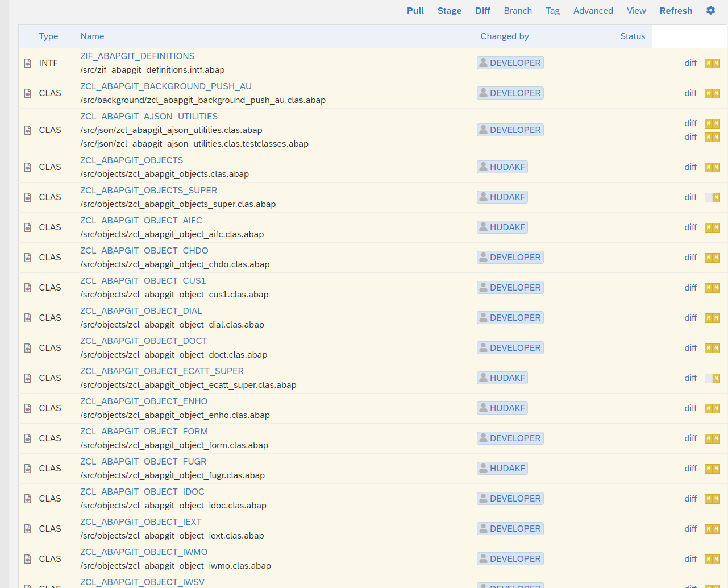
Task: Click the CLAS file icon beside ZCL_ABAPGIT_AJSON_UTILITIES
Action: point(27,130)
